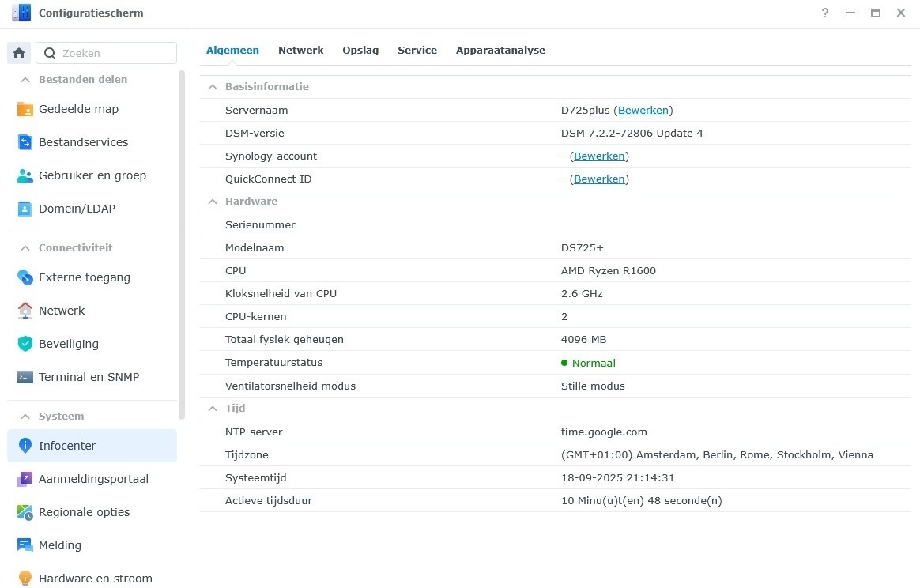Viewport: 920px width, 588px height.
Task: Select Gebruiker en groep icon
Action: tap(25, 175)
